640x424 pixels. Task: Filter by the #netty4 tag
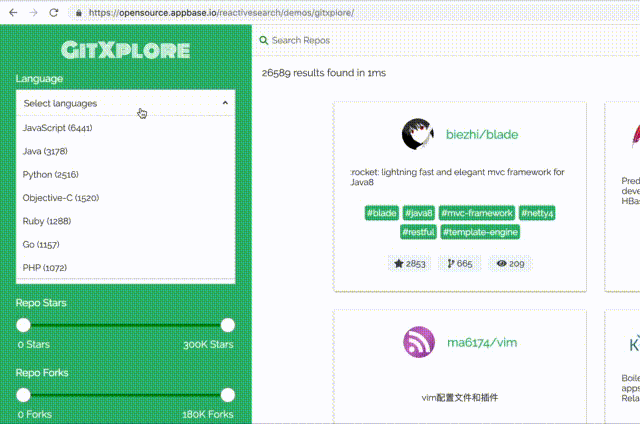[x=537, y=213]
